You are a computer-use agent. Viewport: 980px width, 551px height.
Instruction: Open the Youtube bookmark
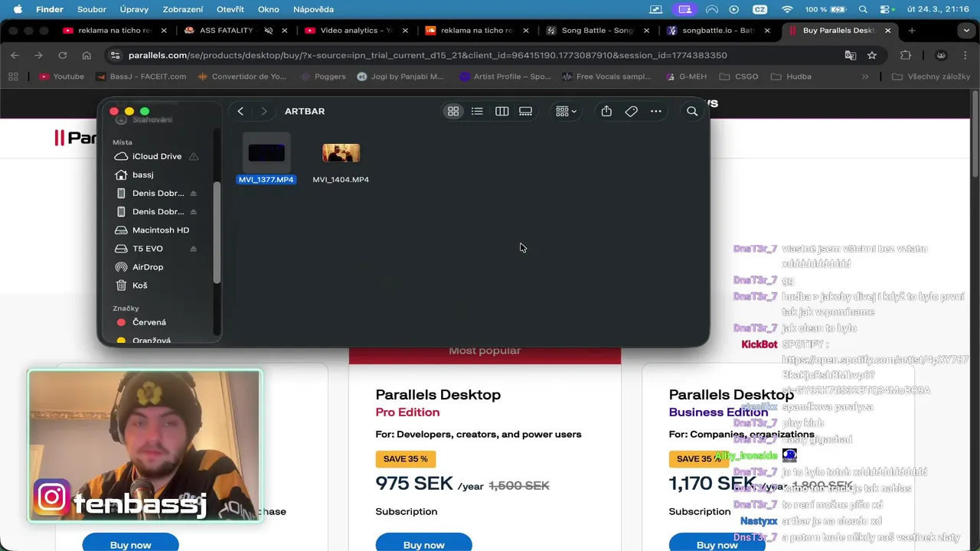[x=62, y=77]
